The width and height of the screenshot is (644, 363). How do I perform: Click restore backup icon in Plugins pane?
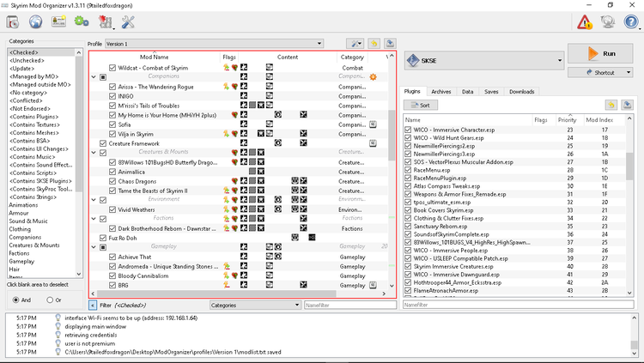(x=611, y=105)
